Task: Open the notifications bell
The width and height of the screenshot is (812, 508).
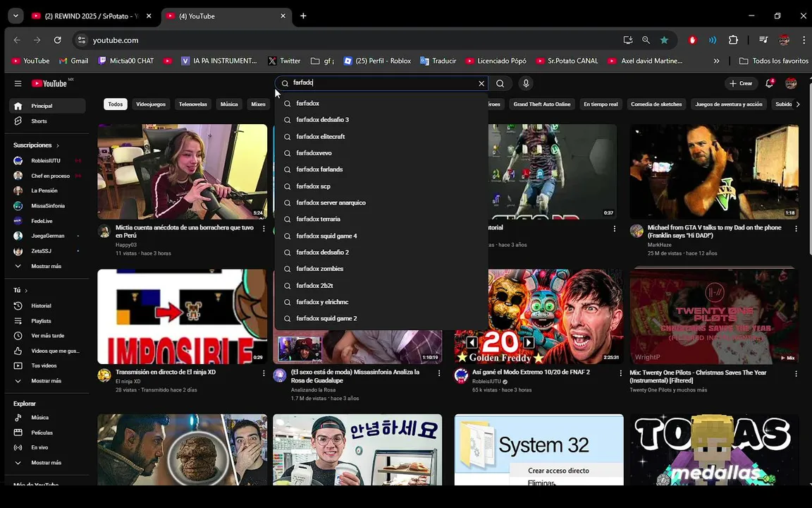Action: [770, 83]
